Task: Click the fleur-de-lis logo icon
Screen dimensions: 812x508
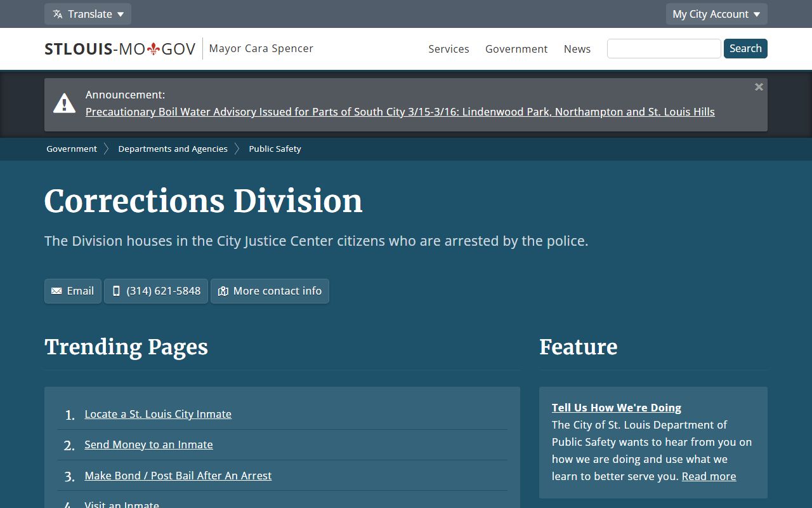Action: (x=153, y=49)
